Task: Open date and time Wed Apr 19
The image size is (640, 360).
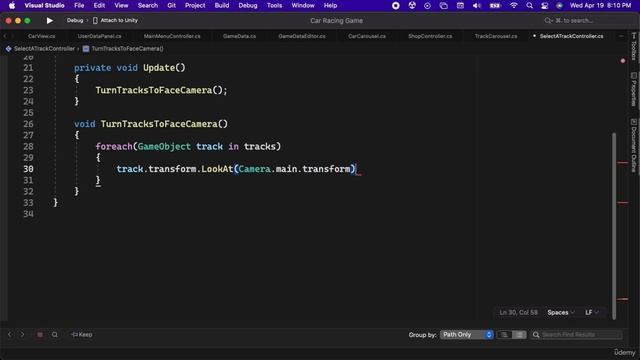Action: pos(600,5)
